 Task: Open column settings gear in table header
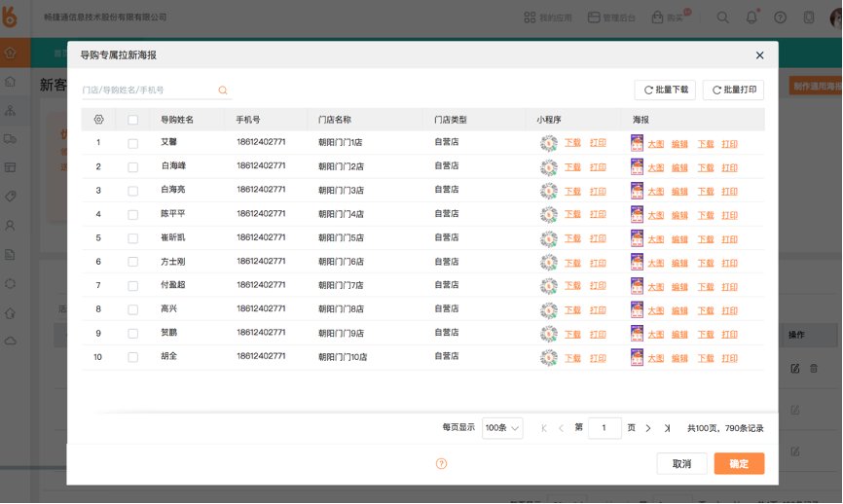click(x=98, y=120)
